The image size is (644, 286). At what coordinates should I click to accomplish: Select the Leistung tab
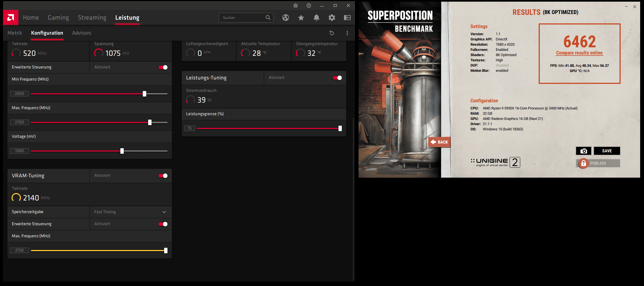(x=127, y=18)
